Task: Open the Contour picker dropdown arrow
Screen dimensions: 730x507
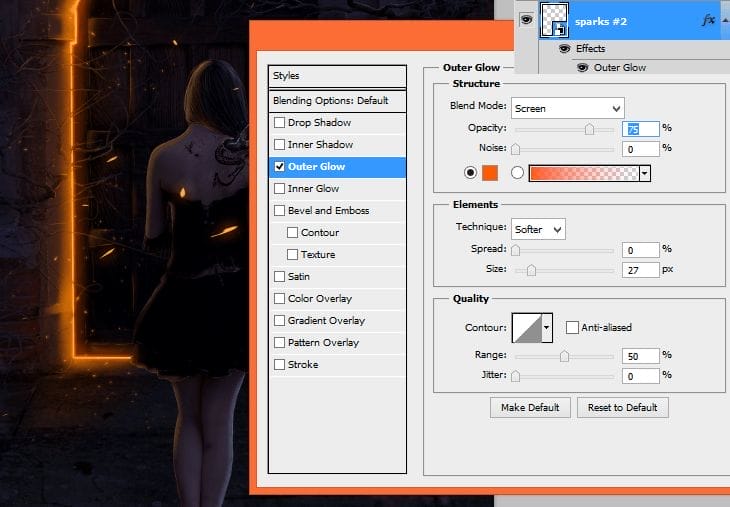Action: [x=547, y=327]
